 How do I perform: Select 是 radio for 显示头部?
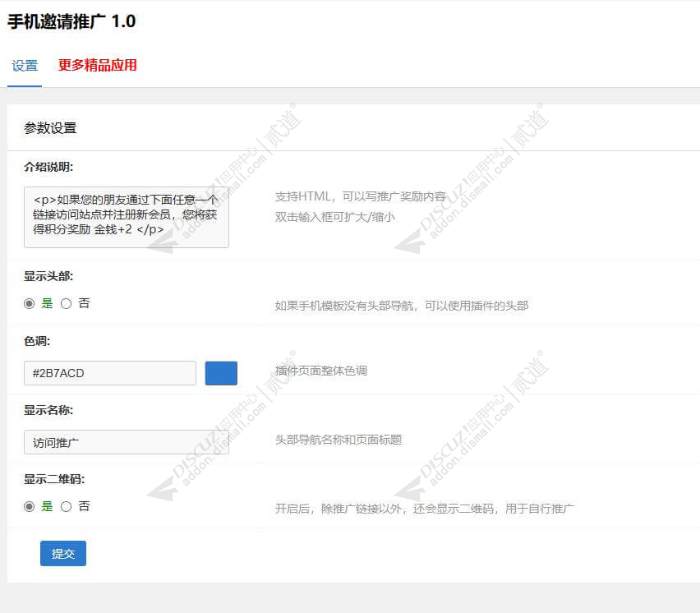click(x=29, y=303)
